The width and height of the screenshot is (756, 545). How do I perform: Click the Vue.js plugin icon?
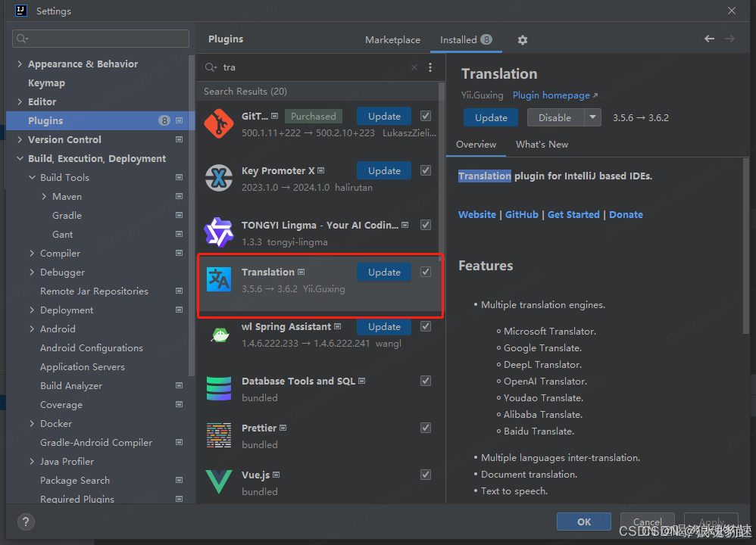point(219,482)
